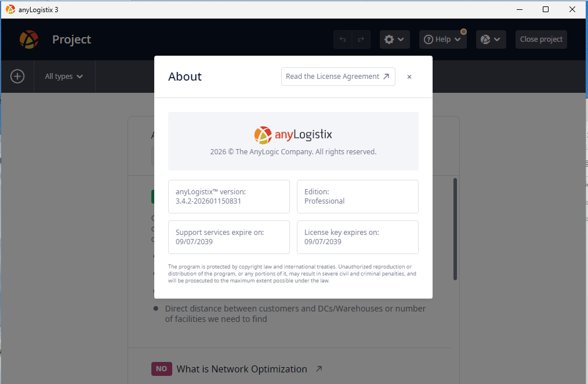Maximize the anyLogistix 3 window
The image size is (588, 384).
(546, 9)
